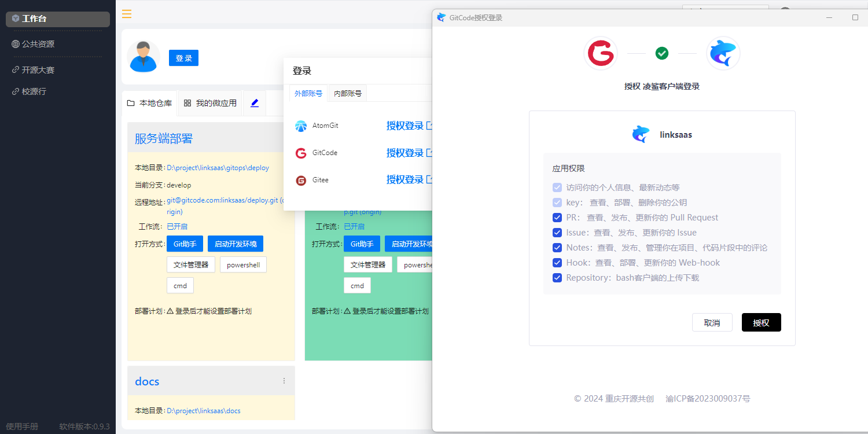This screenshot has width=868, height=434.
Task: Click the AtomGit logo in login list
Action: click(x=301, y=126)
